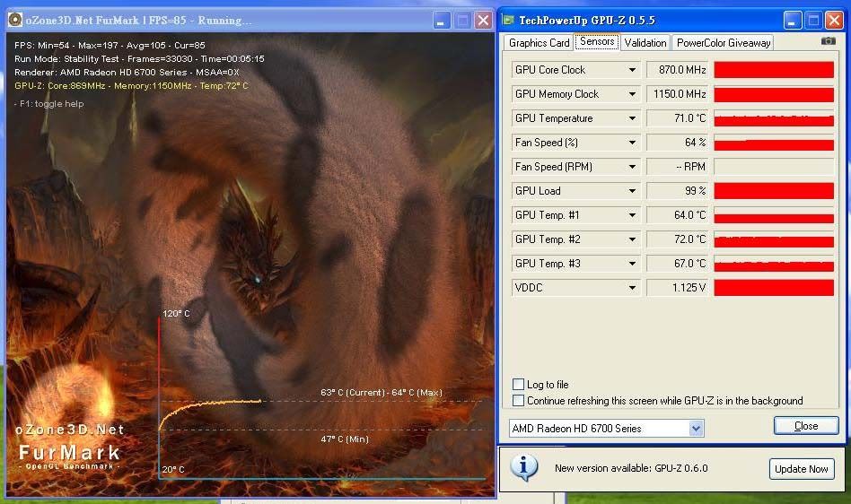This screenshot has height=504, width=851.
Task: Click the 72.0 °C GPU Temp. #2 value
Action: click(678, 239)
